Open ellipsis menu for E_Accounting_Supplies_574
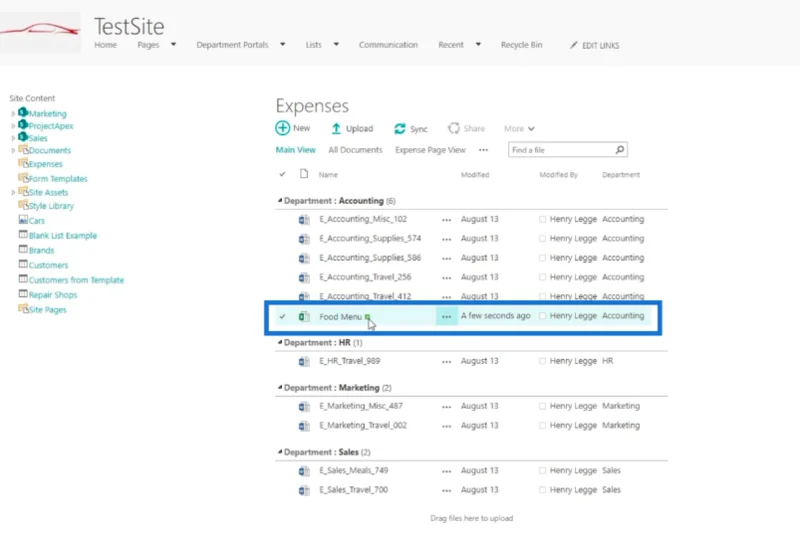 446,239
